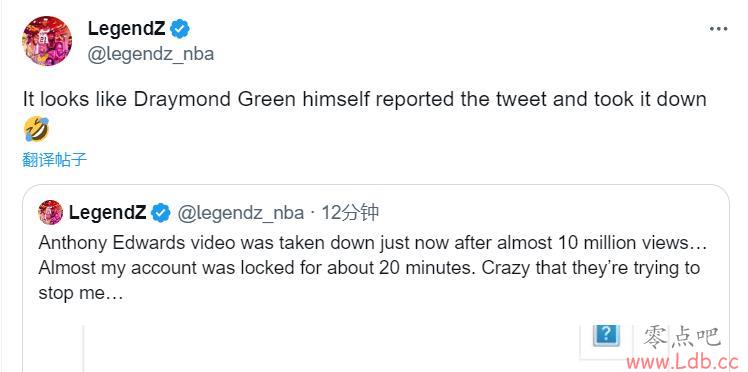
Task: Click the 翻译帖子 translate post link
Action: [54, 160]
